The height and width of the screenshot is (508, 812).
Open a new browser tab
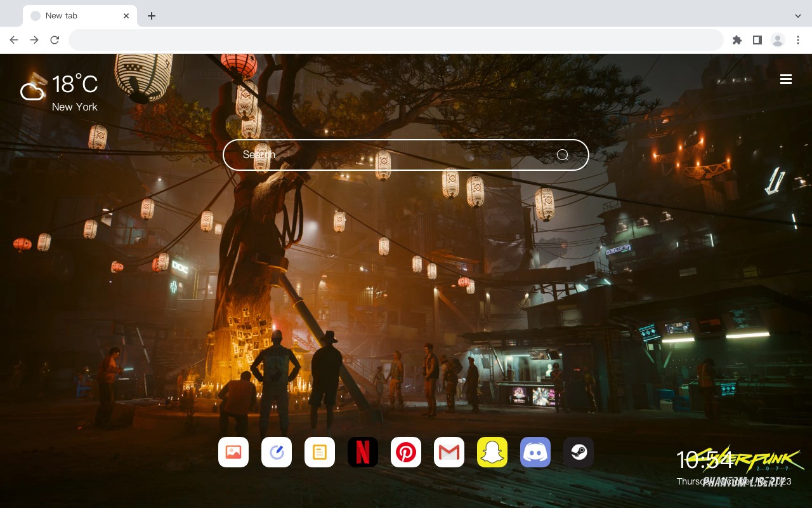click(151, 16)
